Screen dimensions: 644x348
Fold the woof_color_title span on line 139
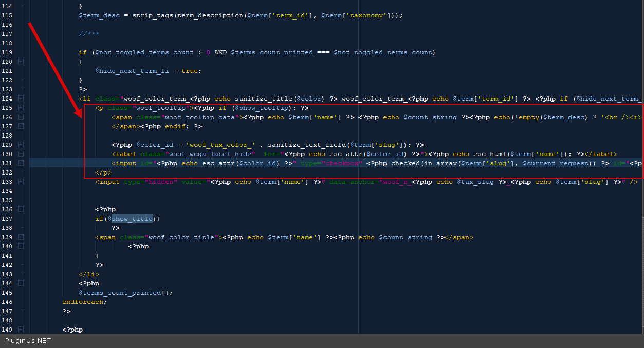point(21,237)
